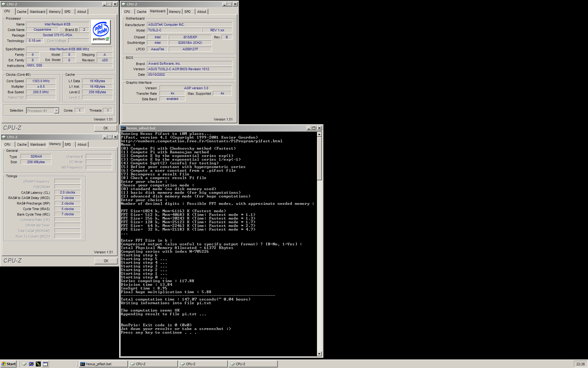Select About tab in the Memory window
Image resolution: width=588 pixels, height=368 pixels.
click(82, 144)
